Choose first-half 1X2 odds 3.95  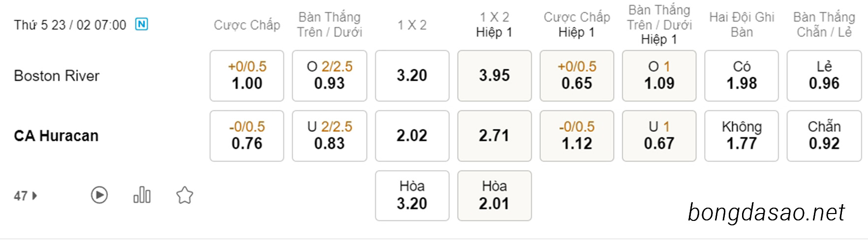pyautogui.click(x=495, y=76)
